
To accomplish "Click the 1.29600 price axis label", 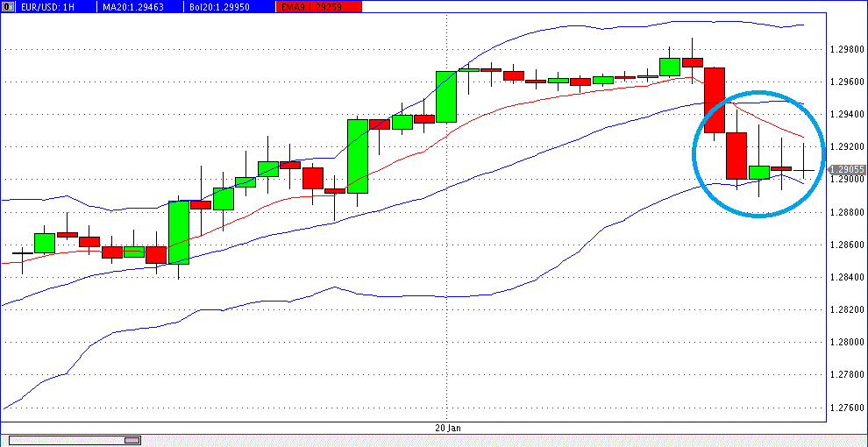I will (x=846, y=82).
